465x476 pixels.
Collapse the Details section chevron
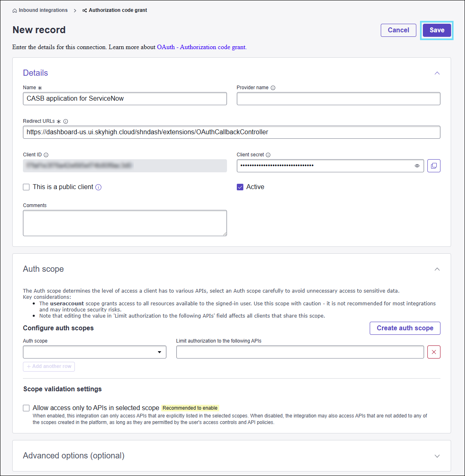coord(437,73)
